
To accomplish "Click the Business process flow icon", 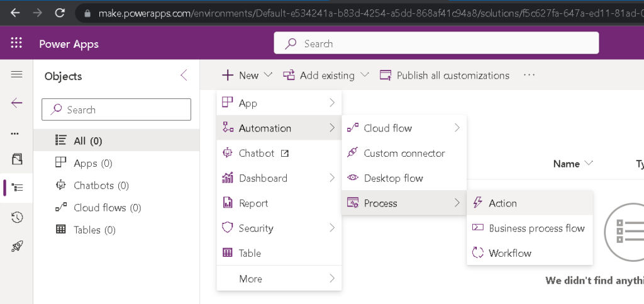I will click(478, 228).
